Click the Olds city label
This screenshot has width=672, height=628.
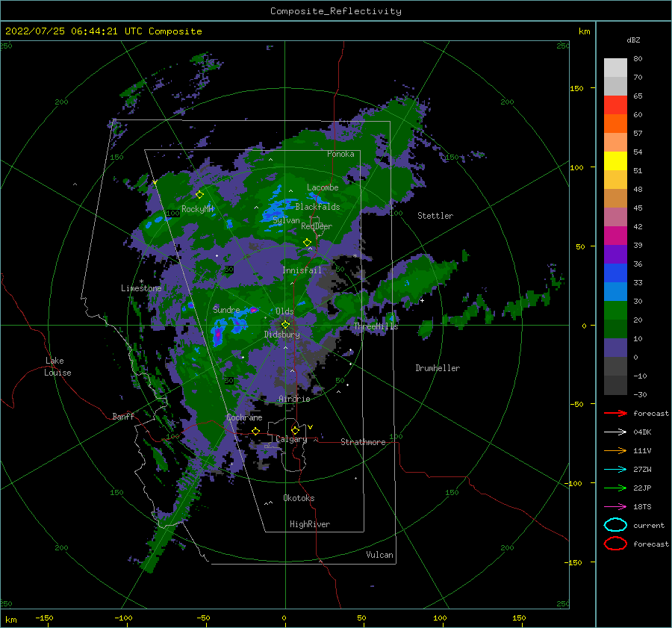tap(284, 311)
